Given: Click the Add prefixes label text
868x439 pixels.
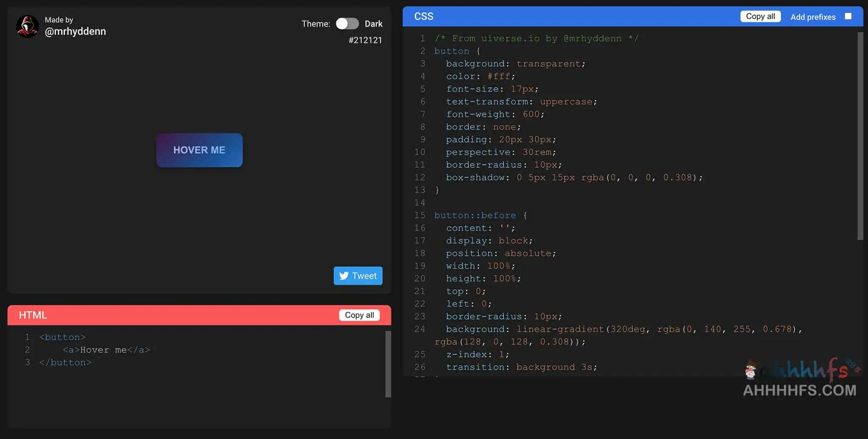Looking at the screenshot, I should point(812,17).
